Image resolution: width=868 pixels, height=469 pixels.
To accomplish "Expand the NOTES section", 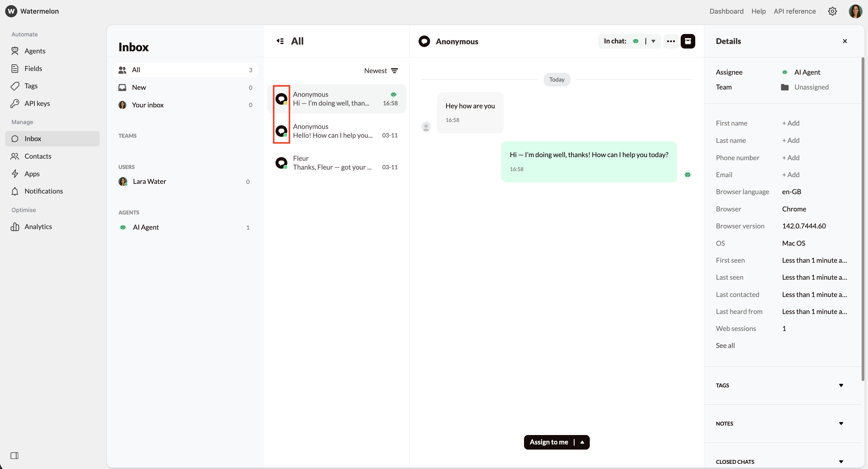I will coord(841,423).
